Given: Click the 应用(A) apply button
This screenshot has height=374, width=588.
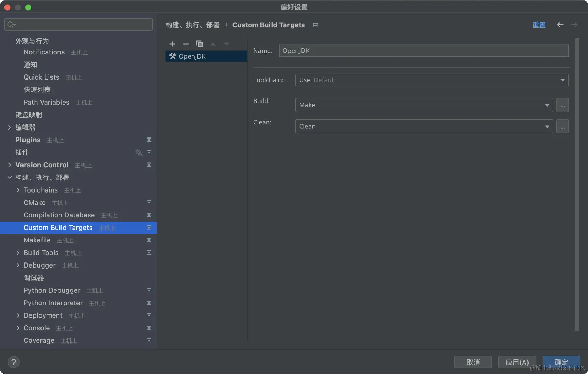Looking at the screenshot, I should [x=517, y=362].
